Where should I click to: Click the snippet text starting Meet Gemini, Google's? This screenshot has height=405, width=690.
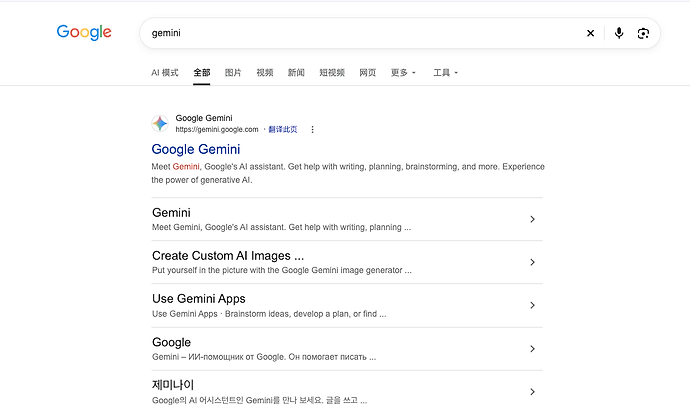[x=348, y=173]
